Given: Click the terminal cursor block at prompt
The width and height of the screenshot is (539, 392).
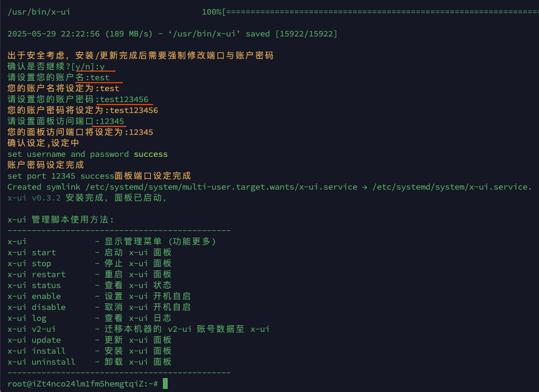Looking at the screenshot, I should (x=165, y=383).
